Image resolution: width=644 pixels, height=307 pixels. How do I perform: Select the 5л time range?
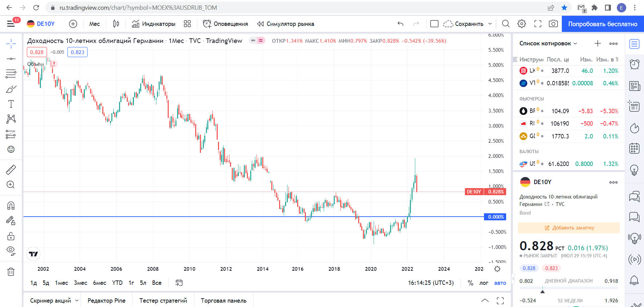click(x=143, y=283)
